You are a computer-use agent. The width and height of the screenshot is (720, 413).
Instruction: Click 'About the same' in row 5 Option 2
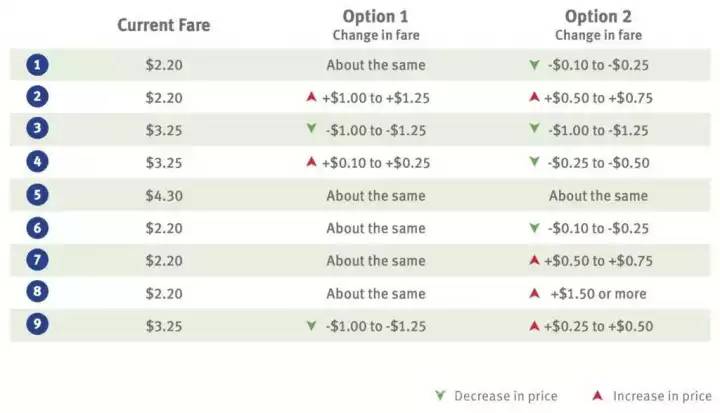(598, 196)
